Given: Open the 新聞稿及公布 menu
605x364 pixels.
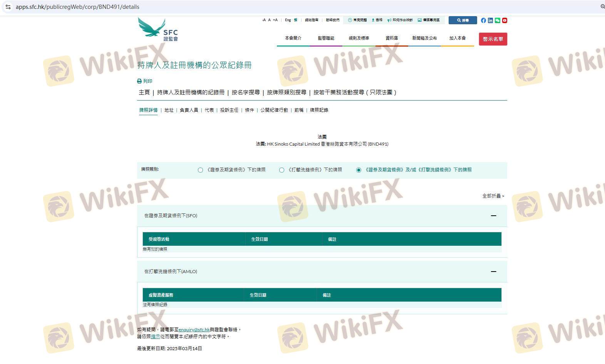Looking at the screenshot, I should pyautogui.click(x=424, y=38).
